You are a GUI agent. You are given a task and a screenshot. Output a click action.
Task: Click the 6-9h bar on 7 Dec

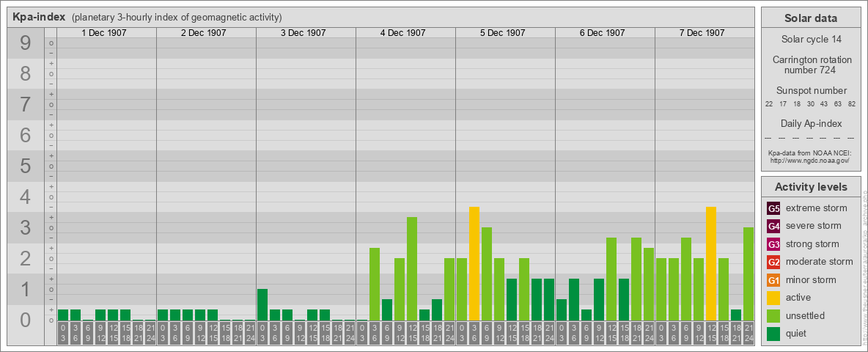686,279
